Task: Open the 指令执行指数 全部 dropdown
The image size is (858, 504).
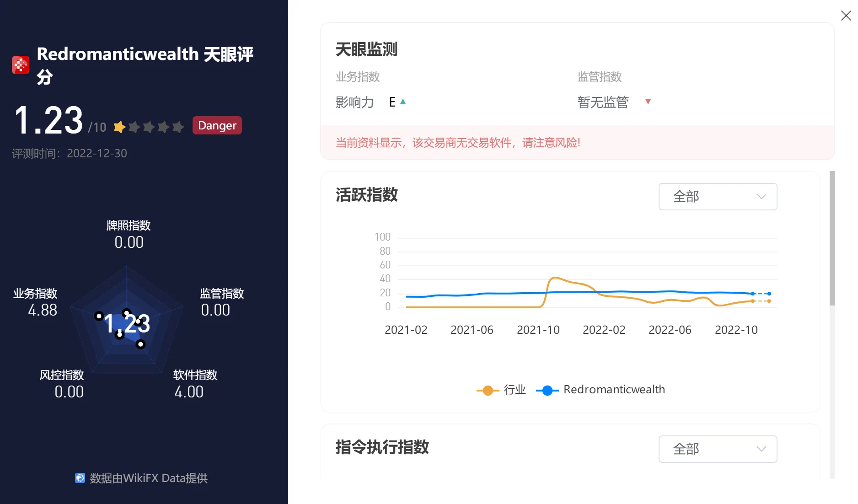Action: click(718, 449)
